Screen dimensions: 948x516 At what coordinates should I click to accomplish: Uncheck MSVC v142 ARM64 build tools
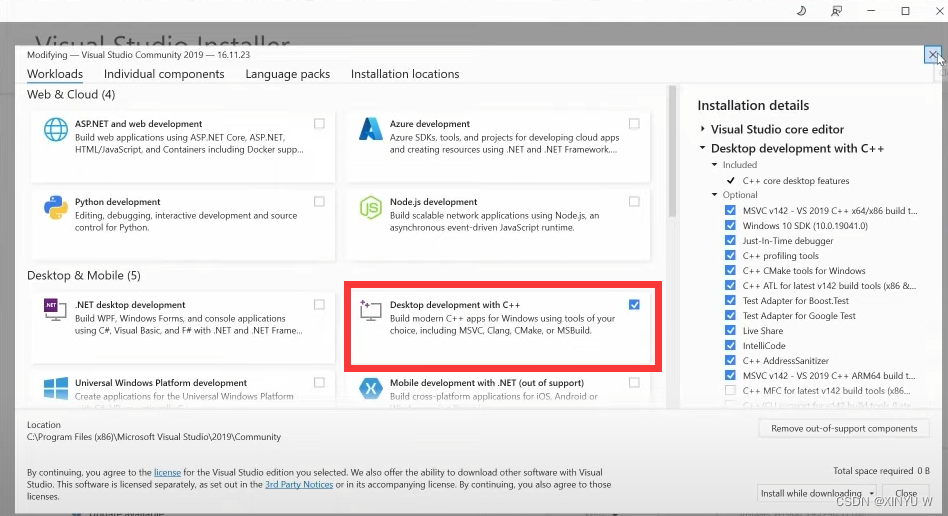coord(730,376)
